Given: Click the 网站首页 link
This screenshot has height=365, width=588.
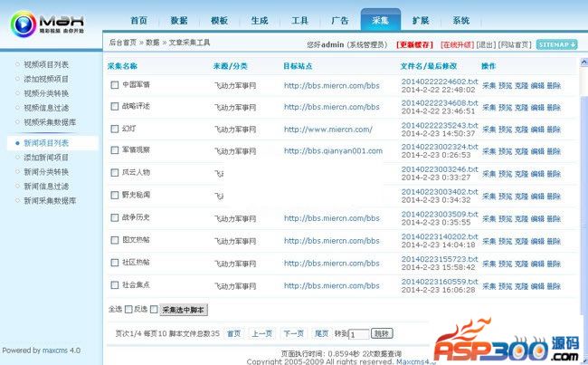Looking at the screenshot, I should [515, 44].
